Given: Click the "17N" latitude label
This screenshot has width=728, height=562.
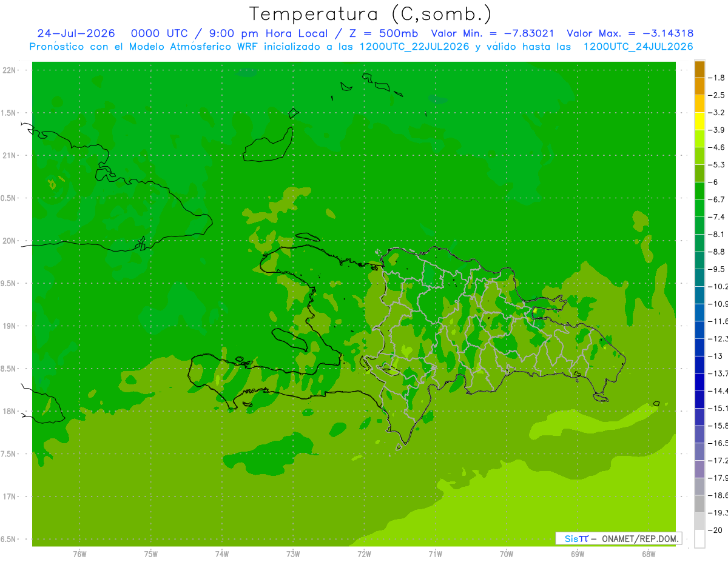Looking at the screenshot, I should point(10,497).
